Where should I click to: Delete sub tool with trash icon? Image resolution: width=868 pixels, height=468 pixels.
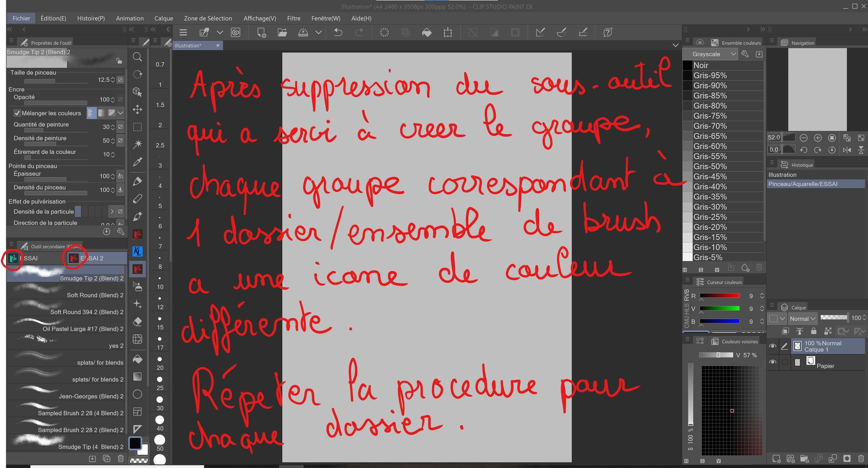tap(120, 458)
